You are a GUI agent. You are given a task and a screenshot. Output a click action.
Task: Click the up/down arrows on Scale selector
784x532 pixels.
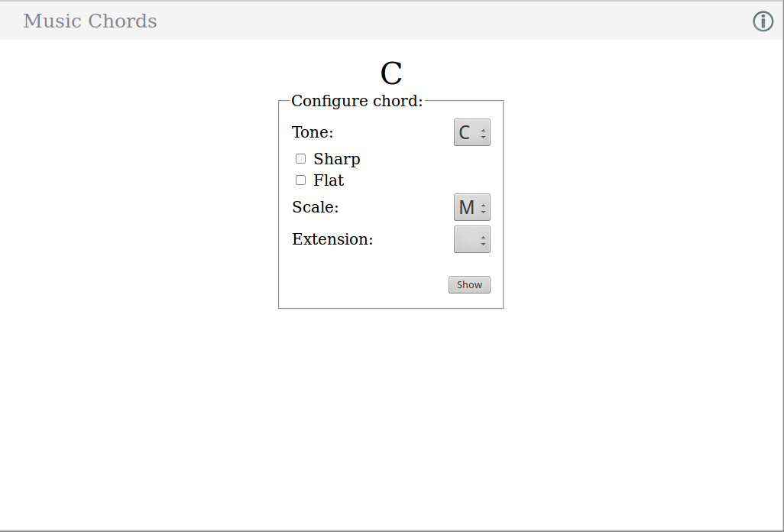(483, 208)
